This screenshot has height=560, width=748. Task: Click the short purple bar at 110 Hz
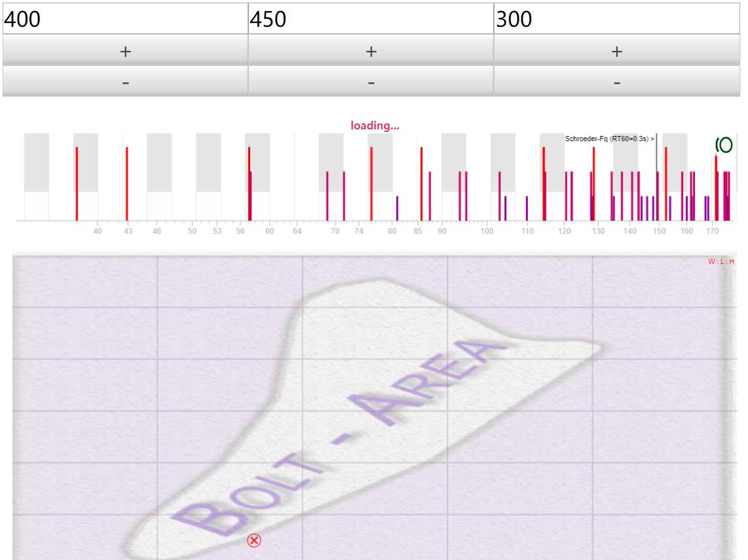point(527,208)
